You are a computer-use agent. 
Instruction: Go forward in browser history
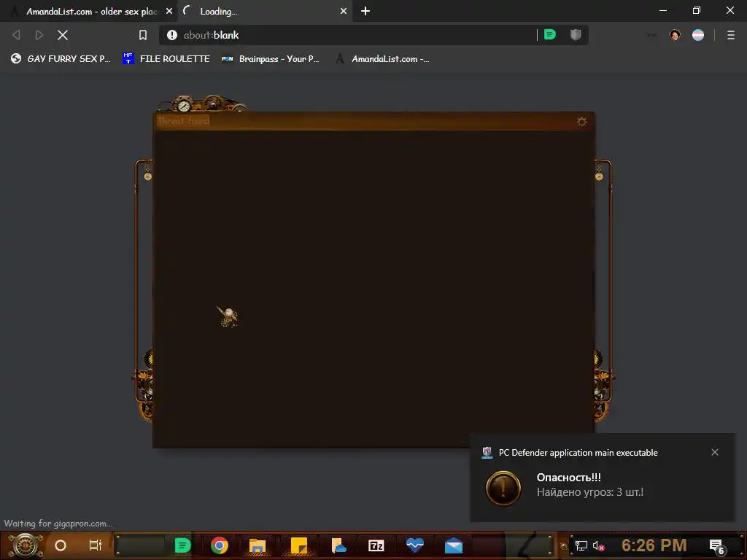pos(39,35)
